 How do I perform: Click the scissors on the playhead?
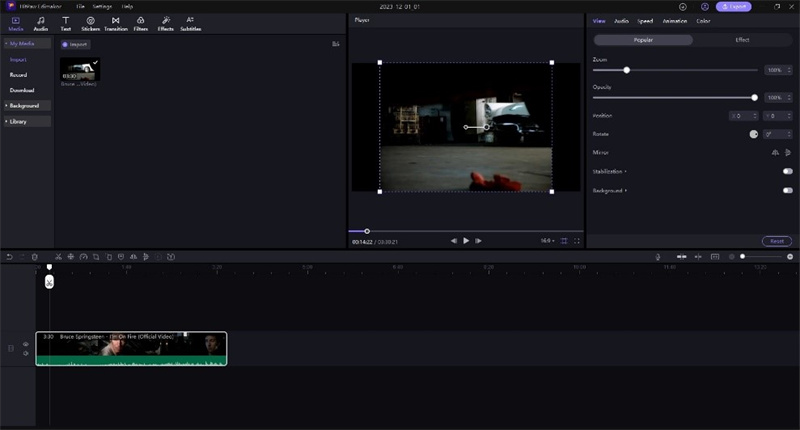[x=49, y=282]
